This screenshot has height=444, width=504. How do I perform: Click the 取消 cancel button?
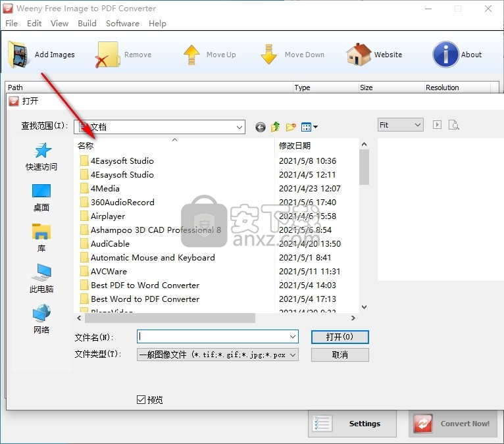(x=340, y=355)
